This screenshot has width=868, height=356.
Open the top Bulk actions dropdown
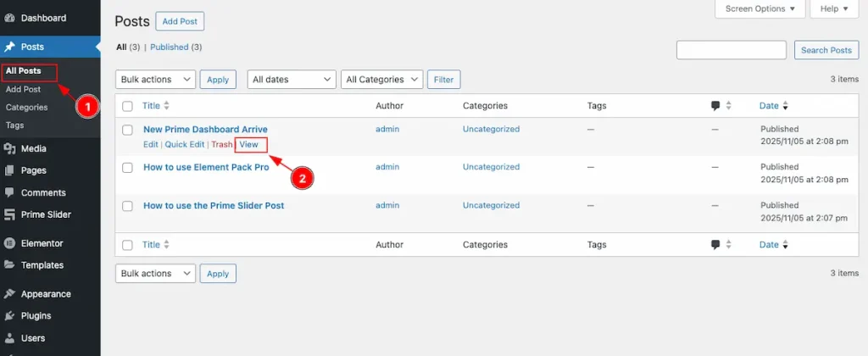pyautogui.click(x=155, y=80)
